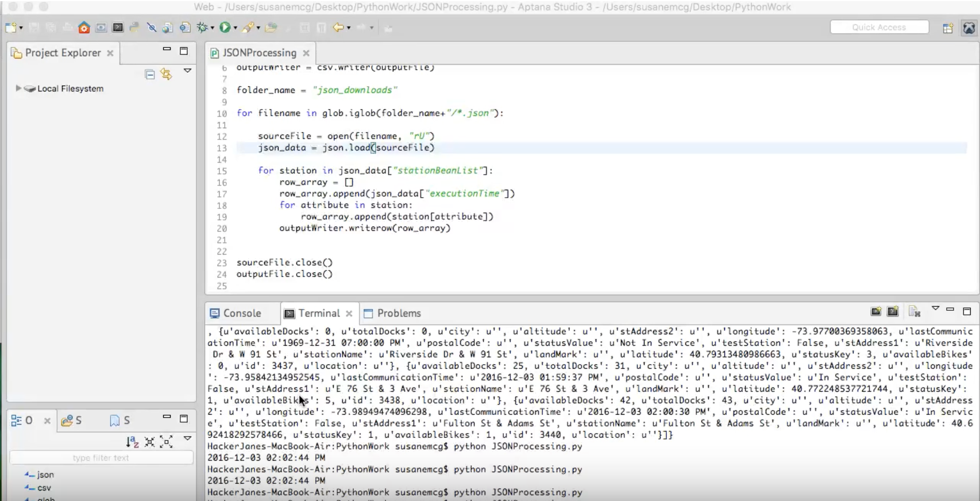
Task: Click the Open Perspective icon
Action: (x=948, y=28)
